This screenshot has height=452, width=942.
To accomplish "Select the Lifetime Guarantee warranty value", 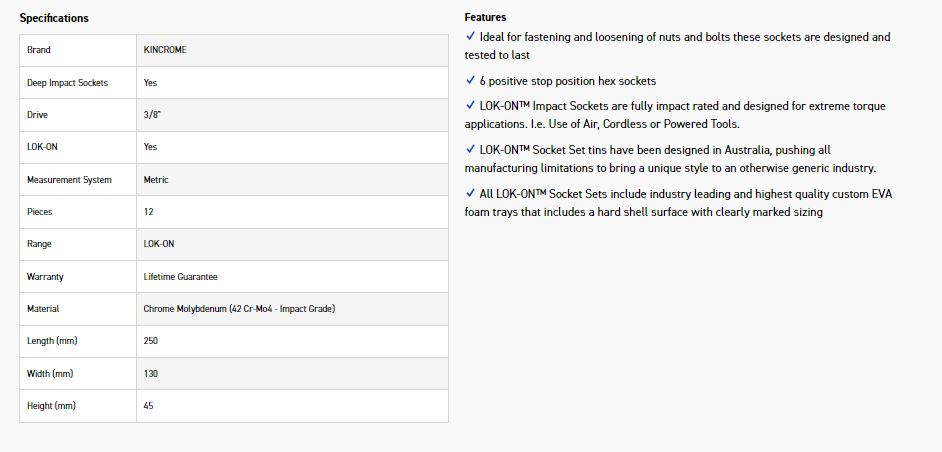I will pyautogui.click(x=180, y=277).
